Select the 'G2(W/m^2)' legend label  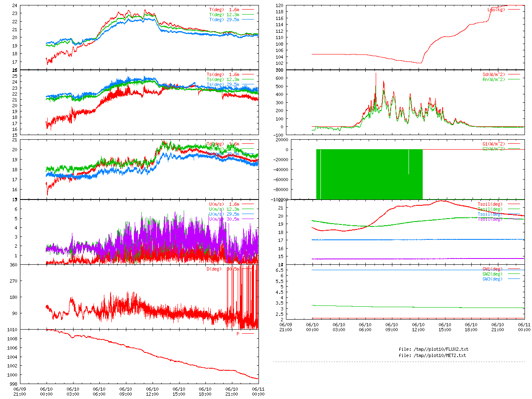coord(494,149)
